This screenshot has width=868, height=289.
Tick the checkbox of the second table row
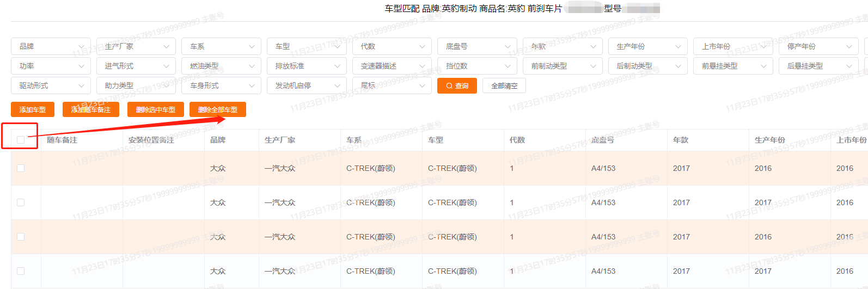pyautogui.click(x=21, y=202)
